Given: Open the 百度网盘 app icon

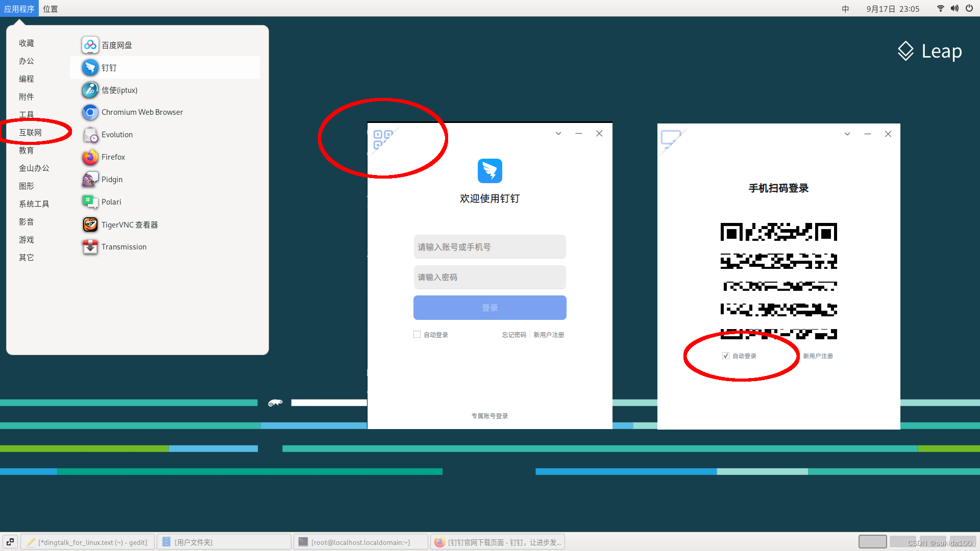Looking at the screenshot, I should pos(90,45).
